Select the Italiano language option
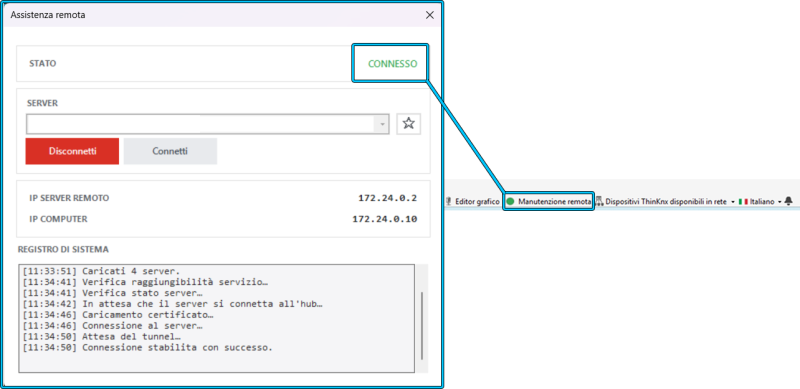This screenshot has width=800, height=389. coord(762,202)
